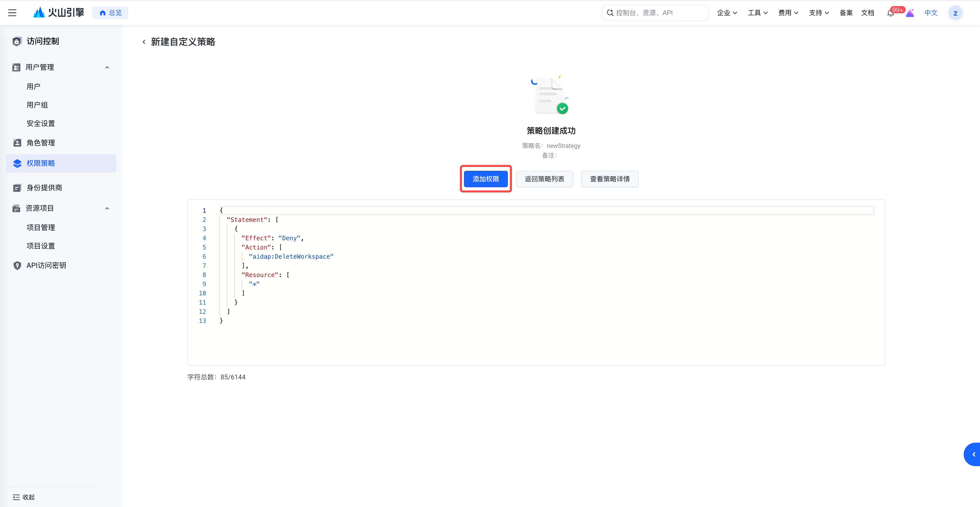
Task: Go to the 用户 sidebar item
Action: pos(33,86)
